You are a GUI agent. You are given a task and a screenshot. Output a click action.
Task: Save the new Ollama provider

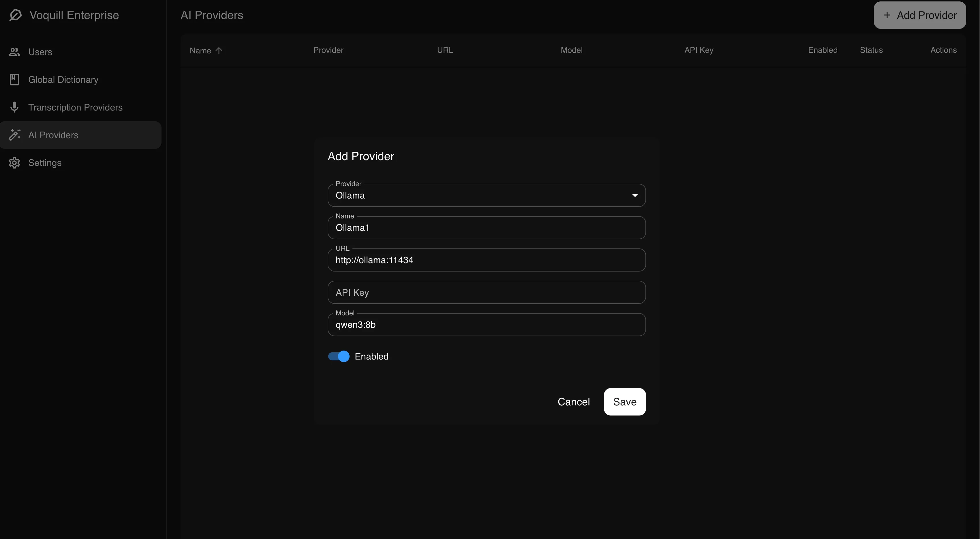click(624, 402)
